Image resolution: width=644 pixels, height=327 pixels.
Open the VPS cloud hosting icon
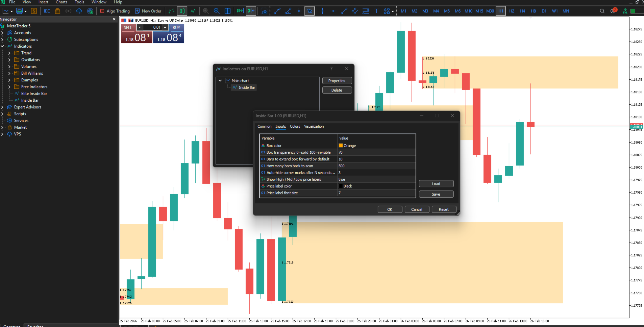point(79,11)
